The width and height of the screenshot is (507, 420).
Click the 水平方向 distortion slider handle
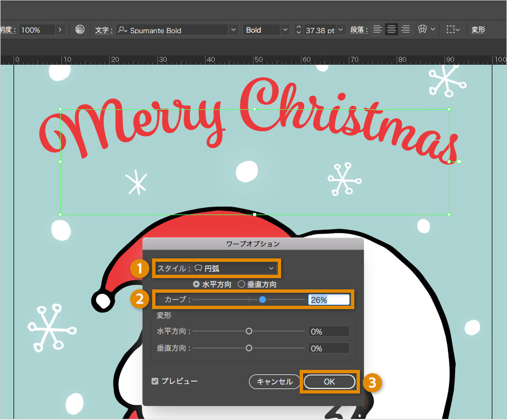click(x=248, y=331)
